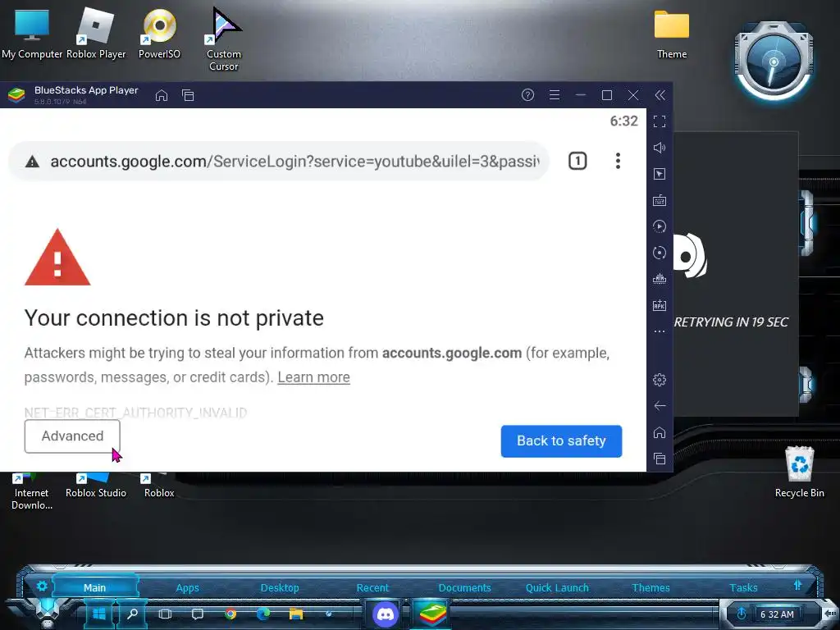The width and height of the screenshot is (840, 630).
Task: Switch to the Quick Launch tab in dock
Action: tap(557, 587)
